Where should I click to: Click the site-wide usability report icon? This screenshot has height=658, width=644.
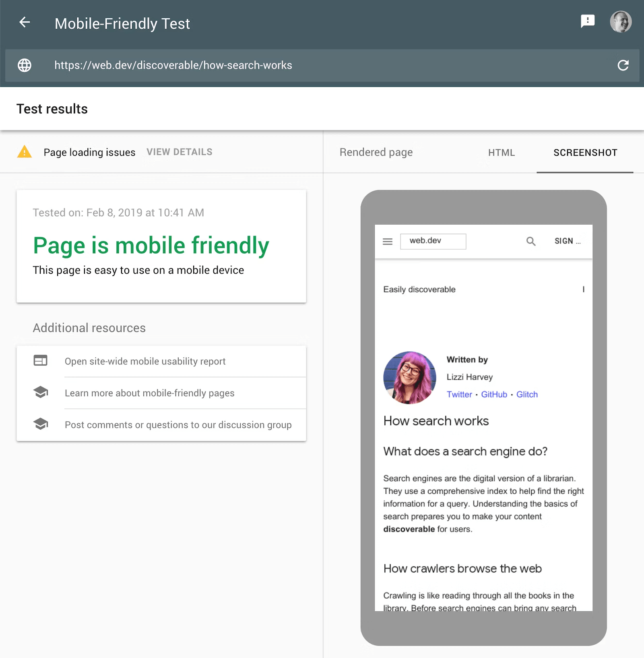(40, 360)
